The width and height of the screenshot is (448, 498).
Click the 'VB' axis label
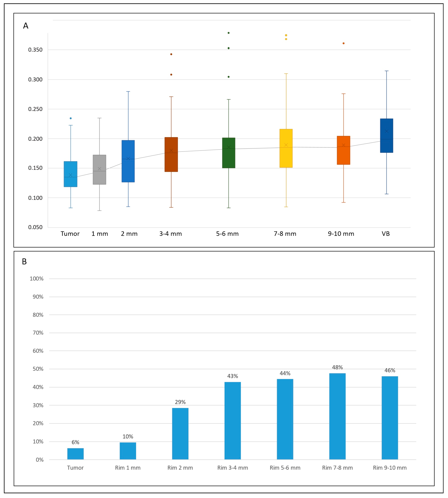(x=386, y=234)
